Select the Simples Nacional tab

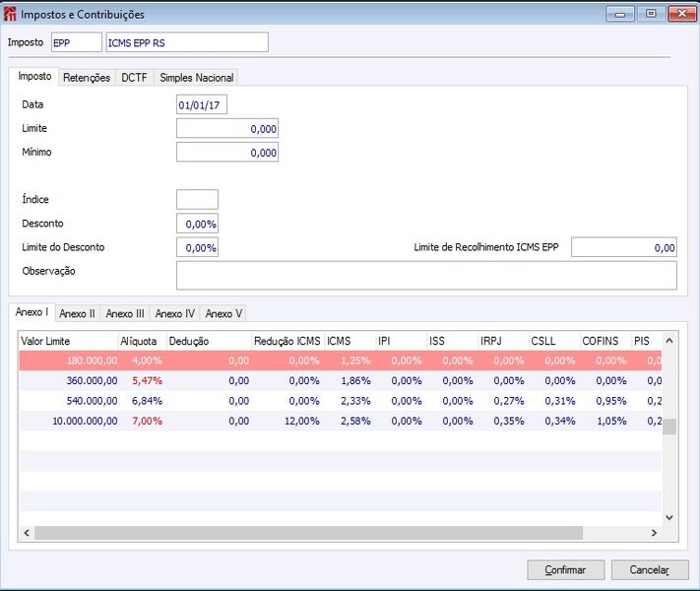click(197, 77)
